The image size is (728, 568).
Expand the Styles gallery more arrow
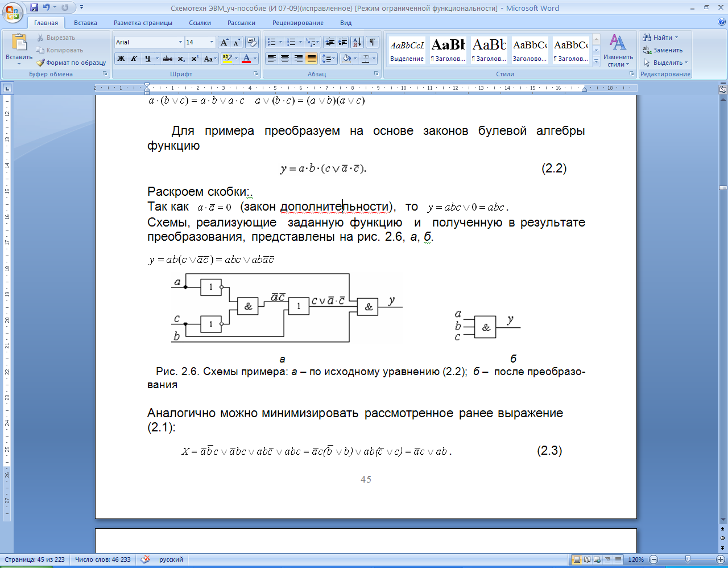click(596, 60)
